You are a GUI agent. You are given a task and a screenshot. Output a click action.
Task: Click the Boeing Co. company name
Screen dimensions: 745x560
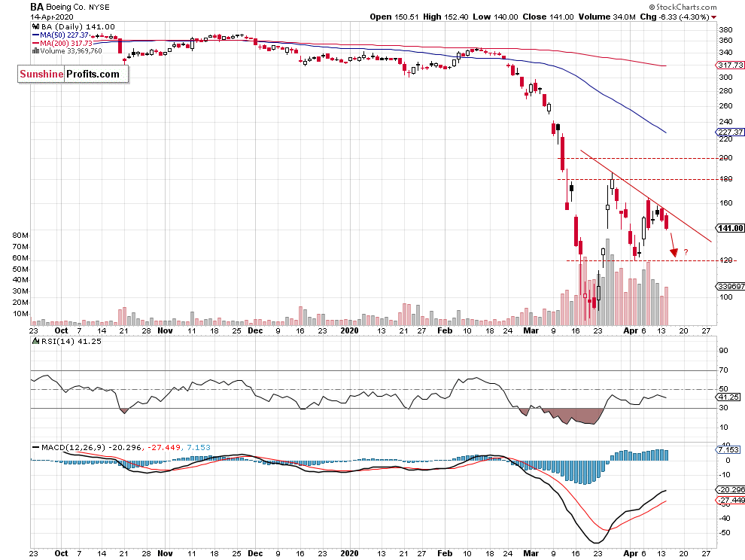click(x=65, y=7)
